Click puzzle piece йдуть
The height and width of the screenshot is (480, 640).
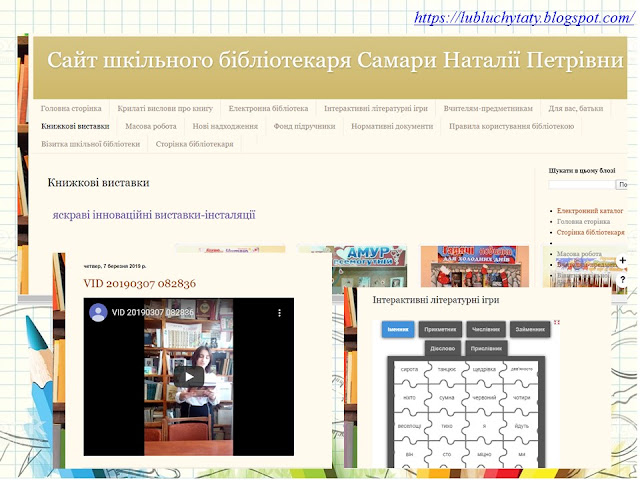pos(522,426)
